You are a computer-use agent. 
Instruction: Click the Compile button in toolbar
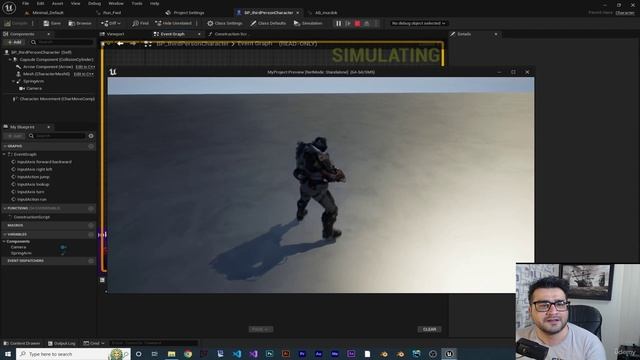click(x=16, y=23)
